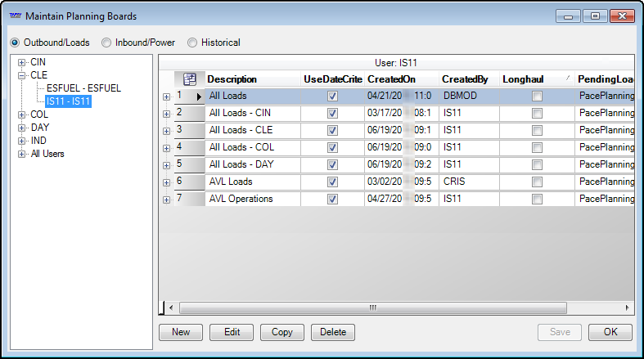Viewport: 644px width, 359px height.
Task: Expand grid row 3 All Loads - CLE
Action: coord(166,132)
